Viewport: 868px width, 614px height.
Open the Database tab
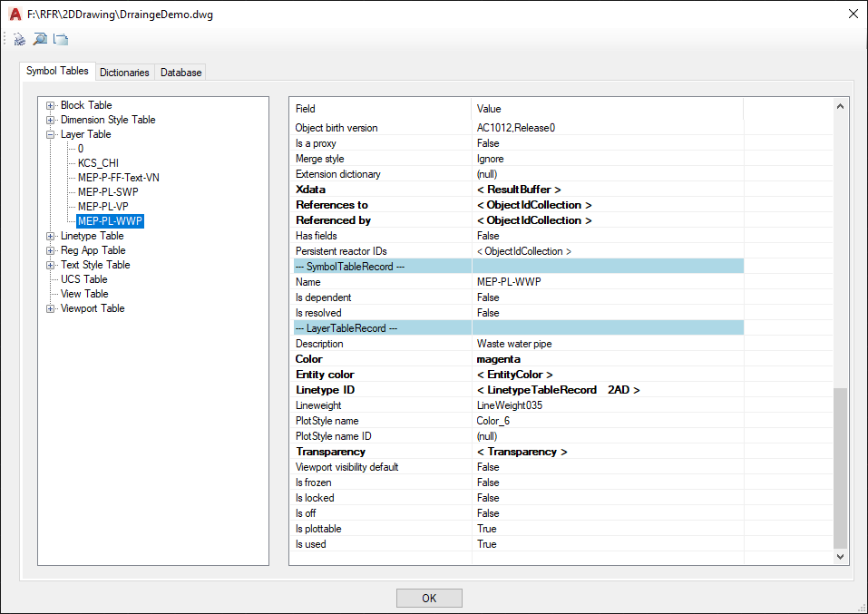click(180, 73)
